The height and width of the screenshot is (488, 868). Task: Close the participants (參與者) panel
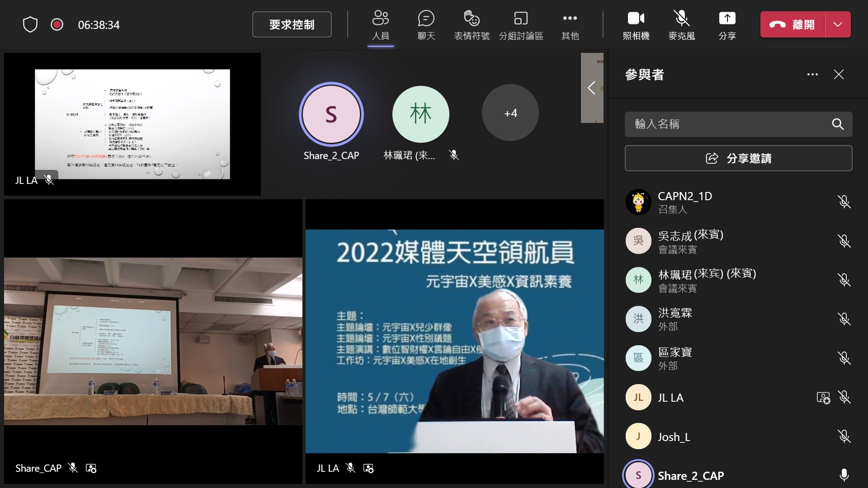839,75
